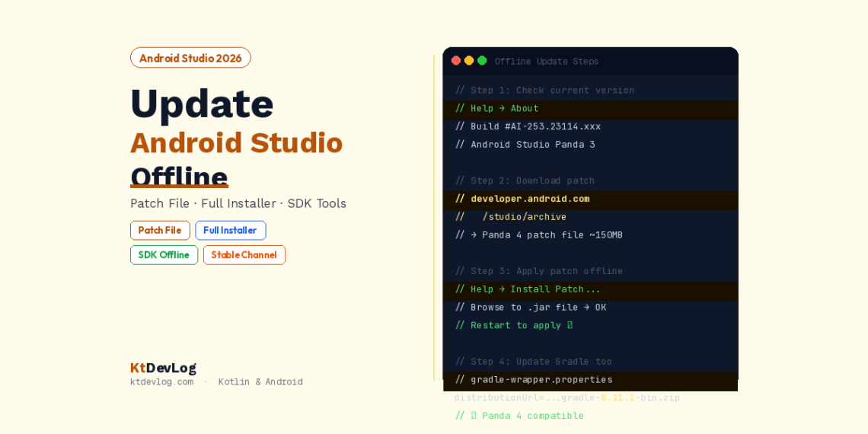Screen dimensions: 868x434
Task: Click the subtitle Patch File · Full Installer · SDK Tools
Action: [x=238, y=204]
